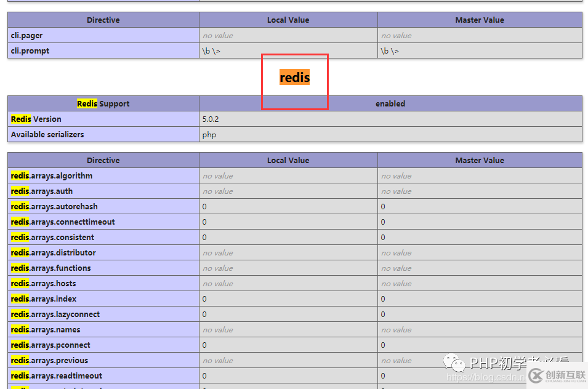Select redis.arrays.functions directive
This screenshot has height=389, width=588.
[x=103, y=268]
